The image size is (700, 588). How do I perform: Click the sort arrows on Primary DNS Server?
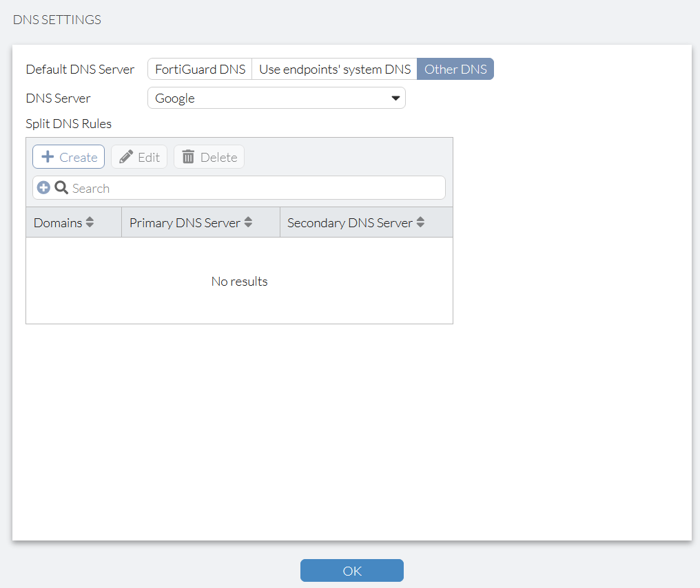pos(248,222)
